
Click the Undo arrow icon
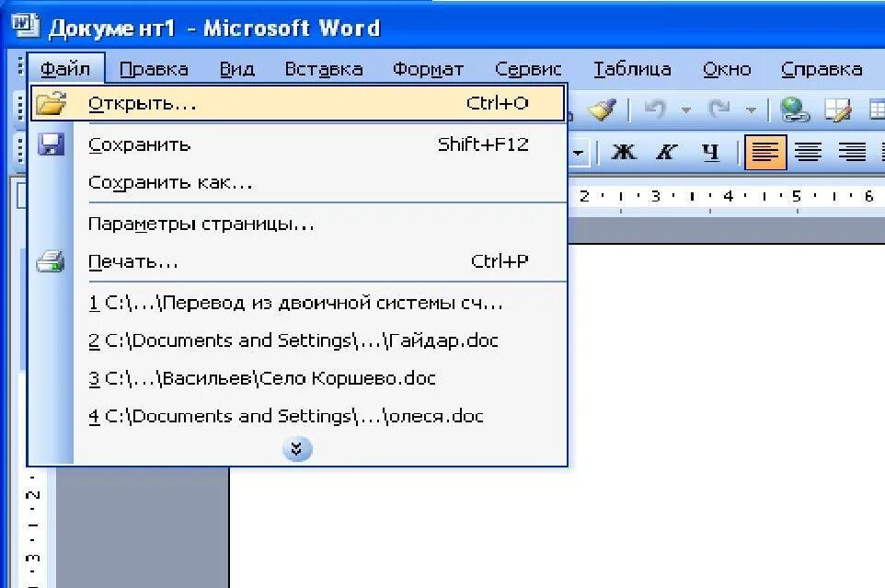click(x=655, y=109)
